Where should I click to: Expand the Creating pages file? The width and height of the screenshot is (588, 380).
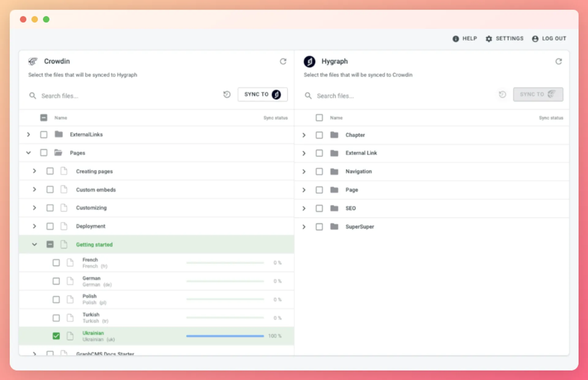coord(35,171)
